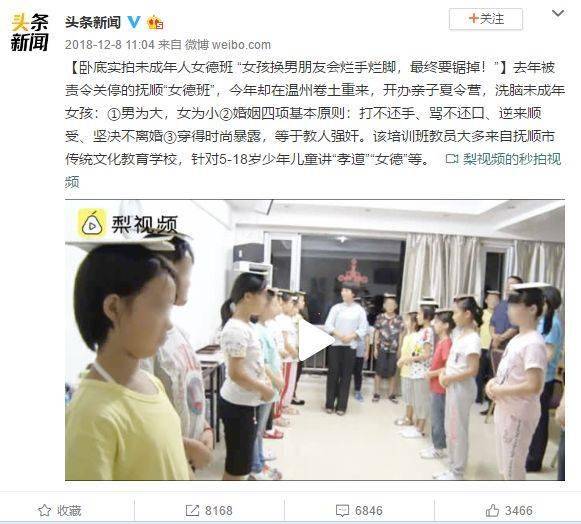581x524 pixels.
Task: Click the 头条新闻 profile avatar
Action: [x=29, y=33]
